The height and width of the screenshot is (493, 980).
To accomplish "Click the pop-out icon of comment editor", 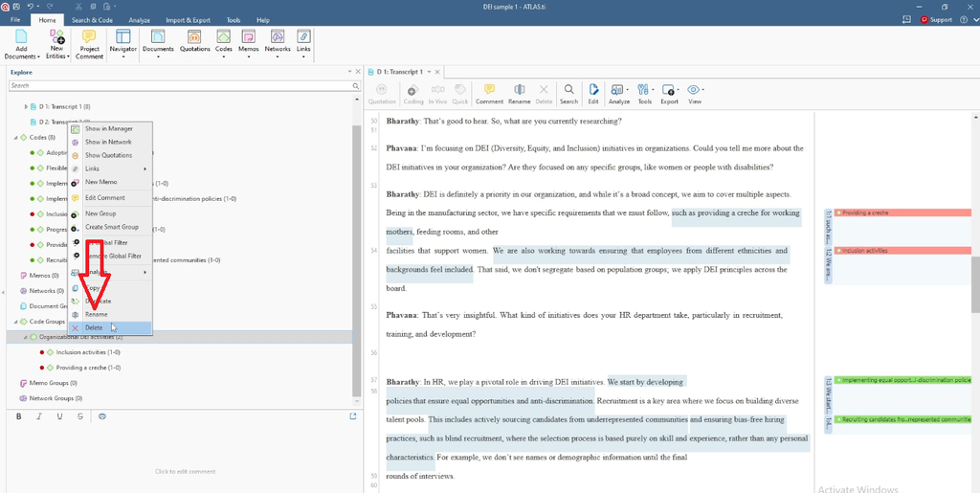I will [x=353, y=416].
